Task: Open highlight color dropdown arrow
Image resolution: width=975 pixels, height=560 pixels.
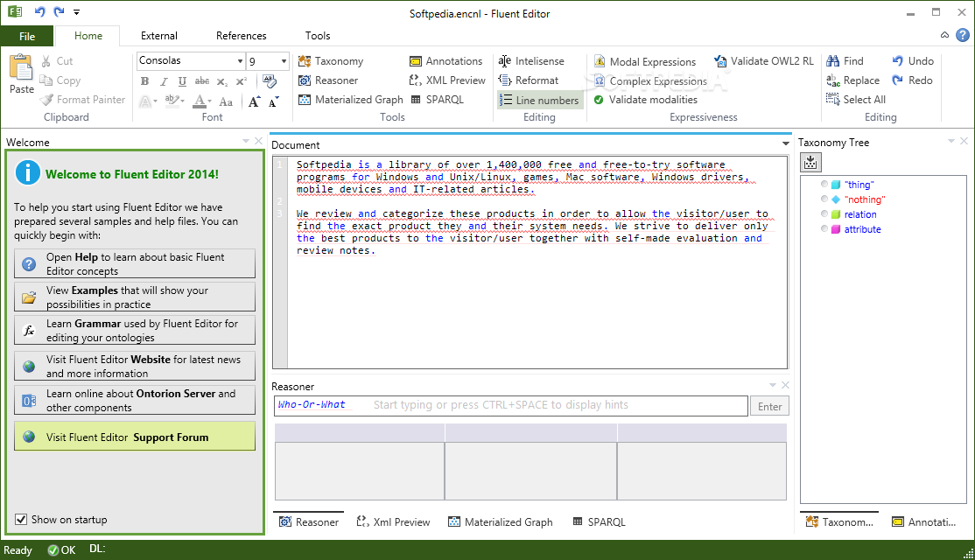Action: coord(182,101)
